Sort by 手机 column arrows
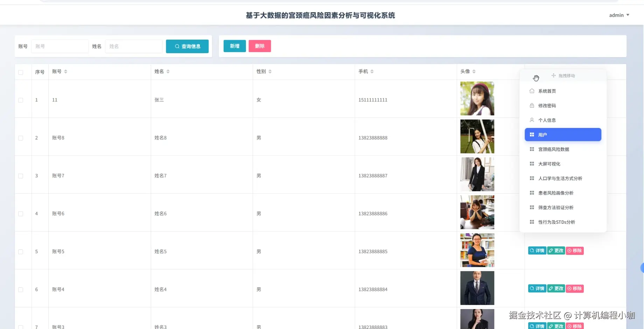Screen dimensions: 644x329 372,71
